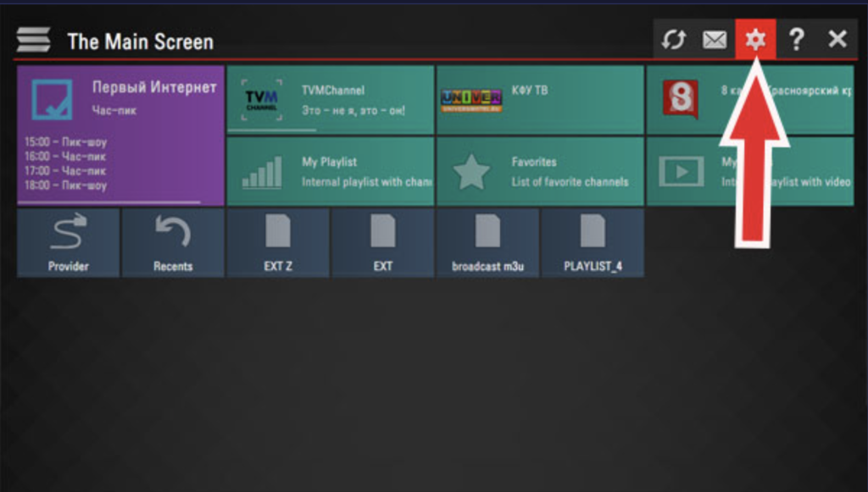Click the refresh icon in top toolbar
This screenshot has height=492, width=868.
click(673, 40)
